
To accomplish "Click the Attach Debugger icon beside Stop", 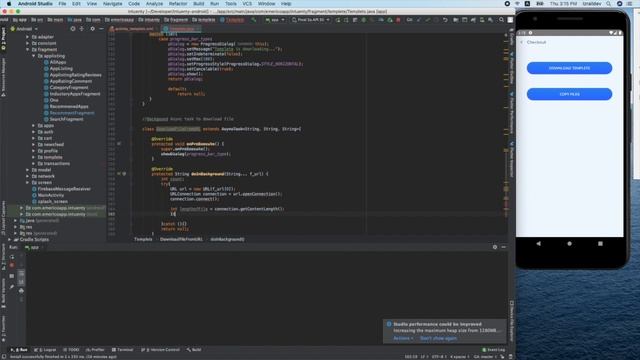I will [390, 20].
